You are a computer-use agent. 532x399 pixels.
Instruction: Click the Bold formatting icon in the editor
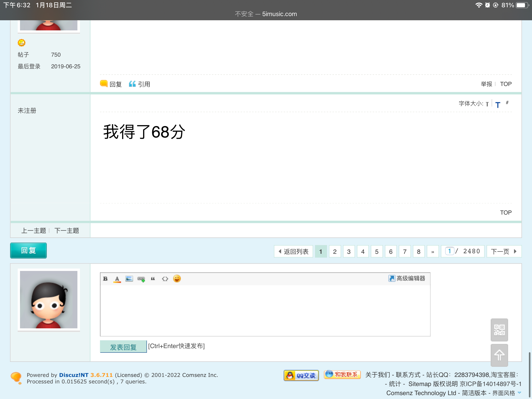[105, 279]
